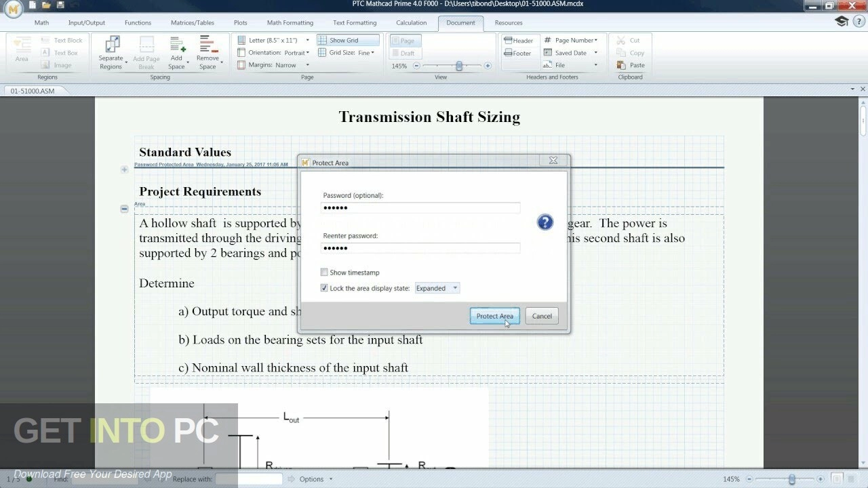Click the Open folder icon in quick access toolbar
Image resolution: width=868 pixels, height=488 pixels.
click(x=46, y=5)
